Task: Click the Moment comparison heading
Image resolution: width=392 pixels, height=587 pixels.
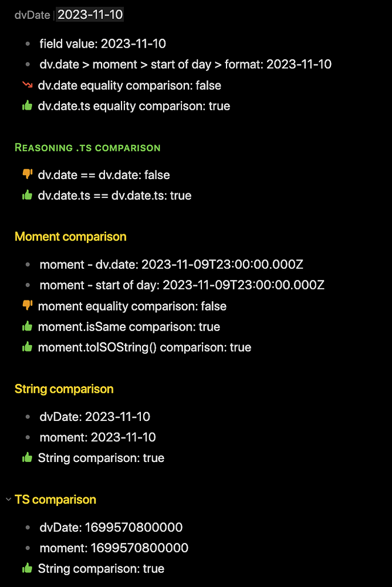Action: [70, 237]
